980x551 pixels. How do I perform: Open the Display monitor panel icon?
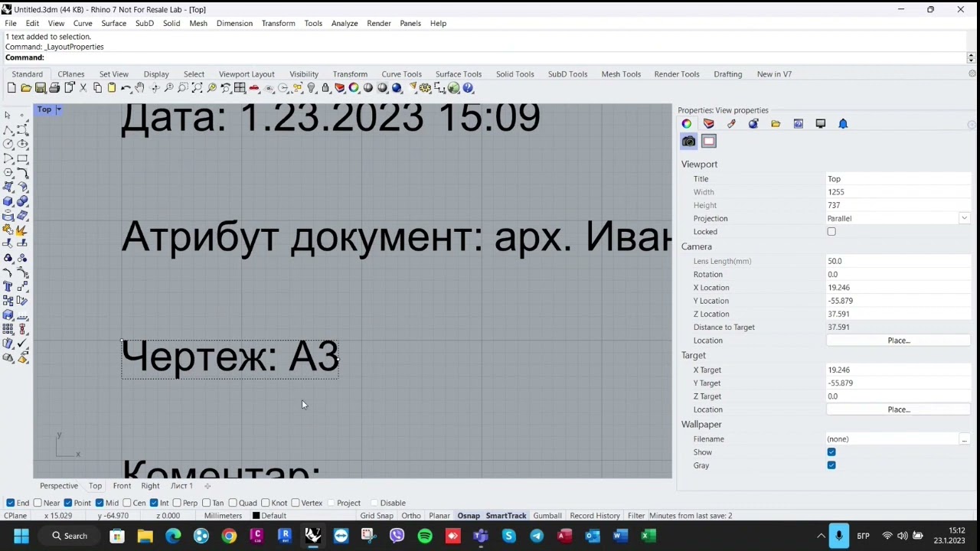tap(821, 123)
